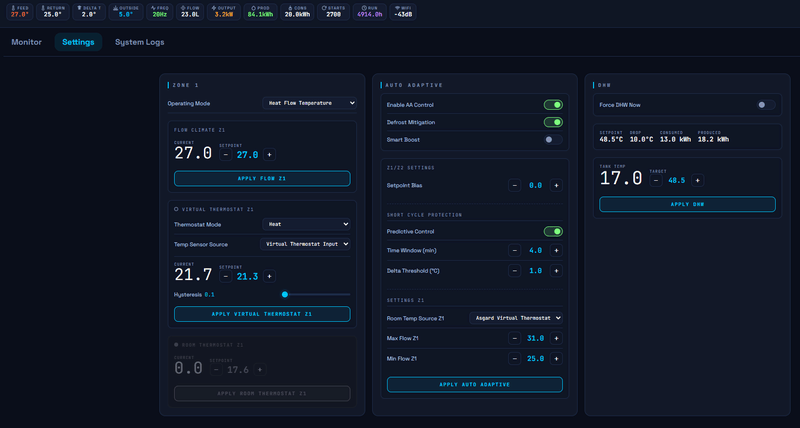Click the Feed temperature status tile
800x428 pixels.
[20, 11]
